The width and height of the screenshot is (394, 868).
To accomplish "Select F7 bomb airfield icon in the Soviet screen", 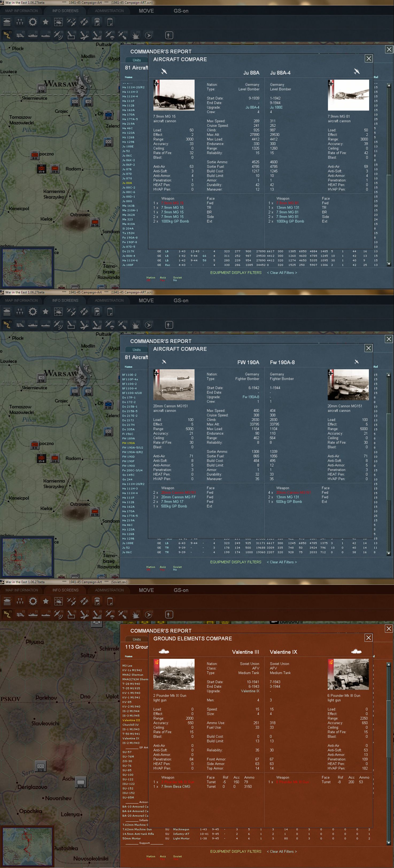I will tap(84, 614).
